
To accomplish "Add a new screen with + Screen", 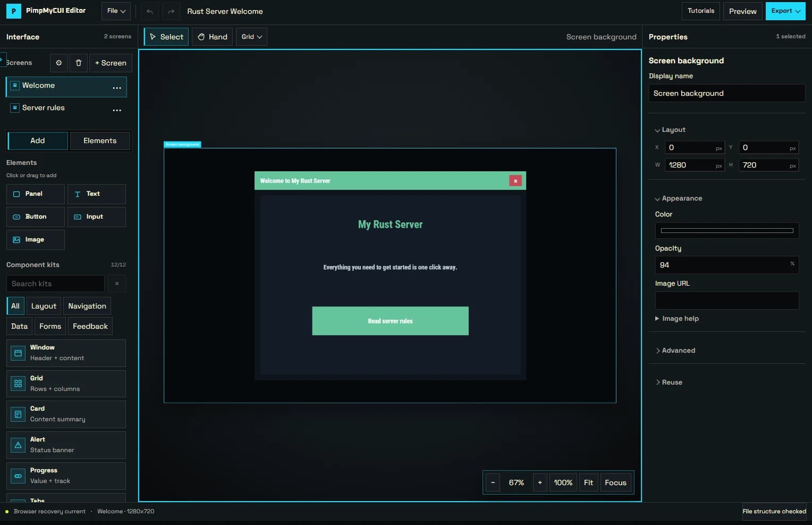I will click(x=111, y=63).
